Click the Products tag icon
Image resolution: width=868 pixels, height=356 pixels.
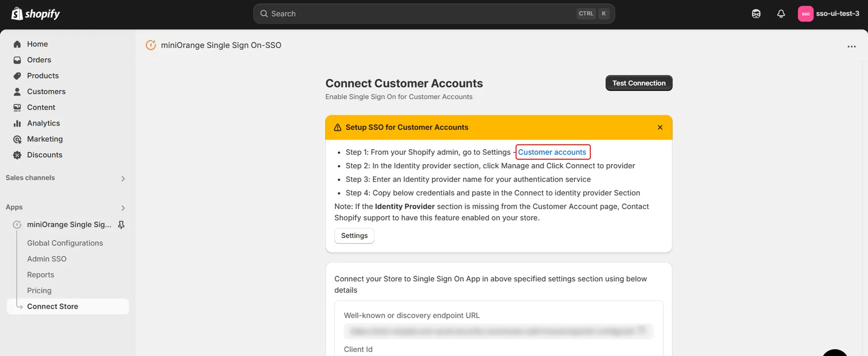[x=17, y=76]
